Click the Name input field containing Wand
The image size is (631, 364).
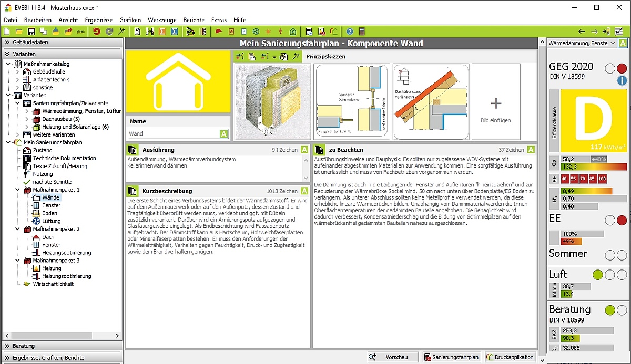coord(174,134)
